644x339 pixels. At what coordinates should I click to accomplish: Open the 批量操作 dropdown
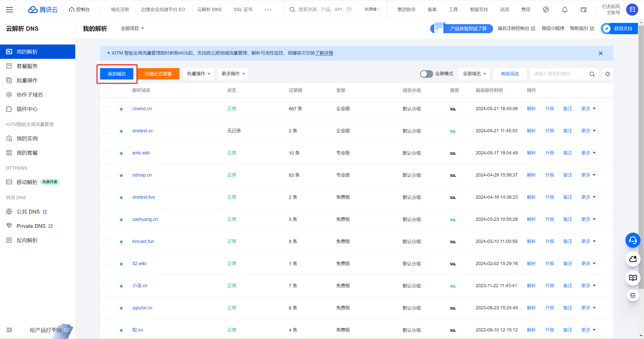coord(198,74)
